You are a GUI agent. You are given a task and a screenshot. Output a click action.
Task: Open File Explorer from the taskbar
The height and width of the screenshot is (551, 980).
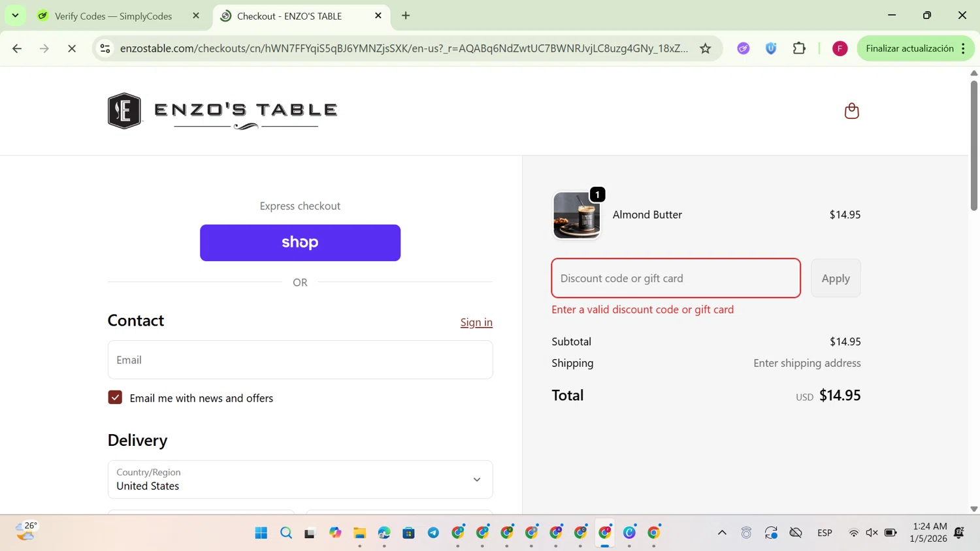(x=359, y=533)
